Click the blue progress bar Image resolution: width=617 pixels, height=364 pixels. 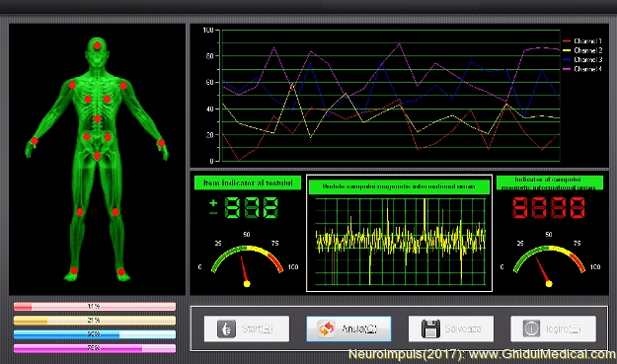[x=95, y=334]
